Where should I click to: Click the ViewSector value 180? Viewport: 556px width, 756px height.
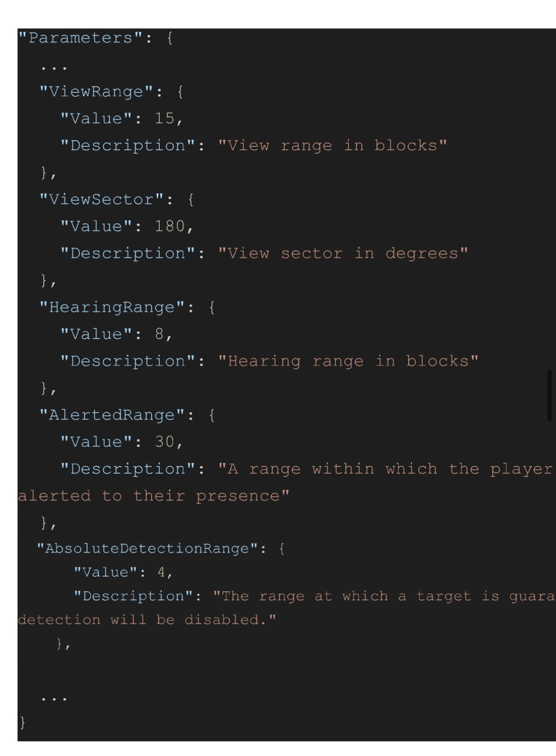pos(170,226)
